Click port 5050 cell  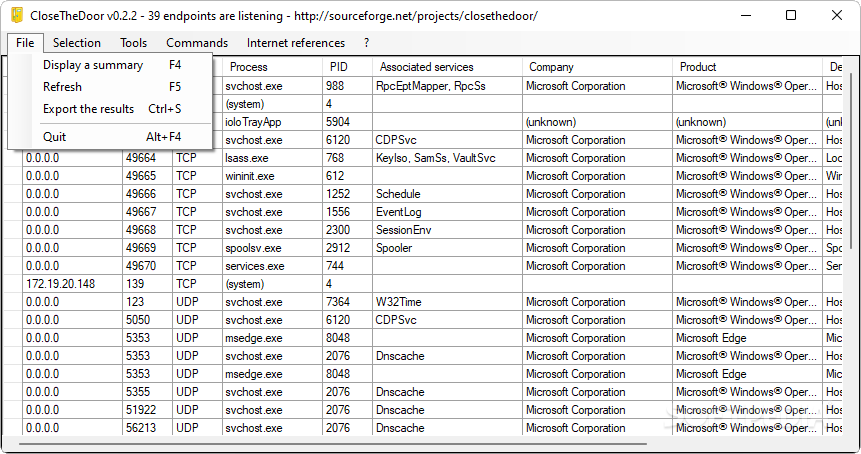point(148,320)
